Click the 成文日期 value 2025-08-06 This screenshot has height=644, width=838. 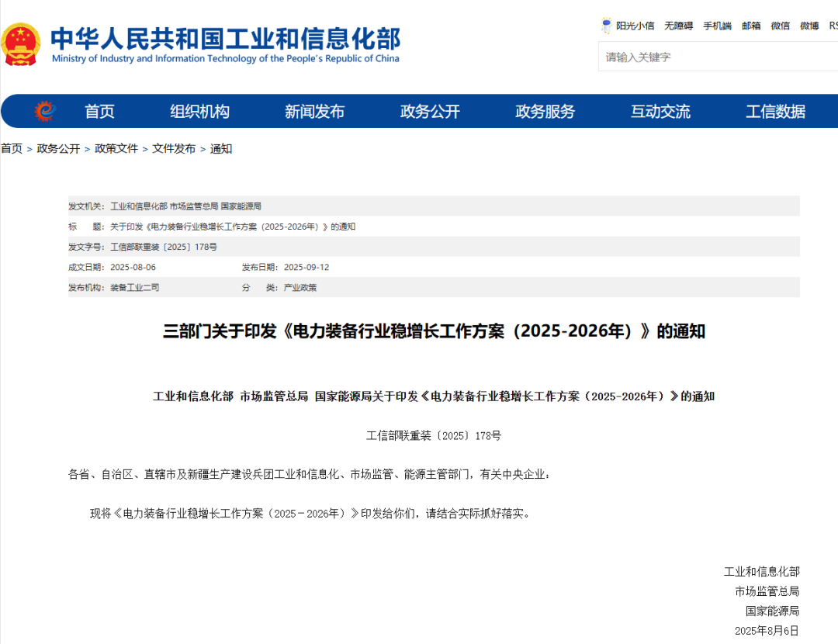pyautogui.click(x=133, y=267)
